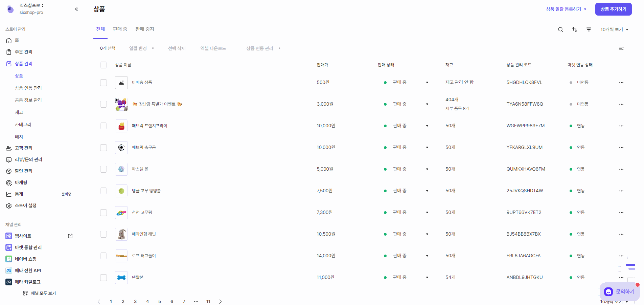The width and height of the screenshot is (644, 305).
Task: Open product search with the magnifier icon
Action: pyautogui.click(x=560, y=29)
